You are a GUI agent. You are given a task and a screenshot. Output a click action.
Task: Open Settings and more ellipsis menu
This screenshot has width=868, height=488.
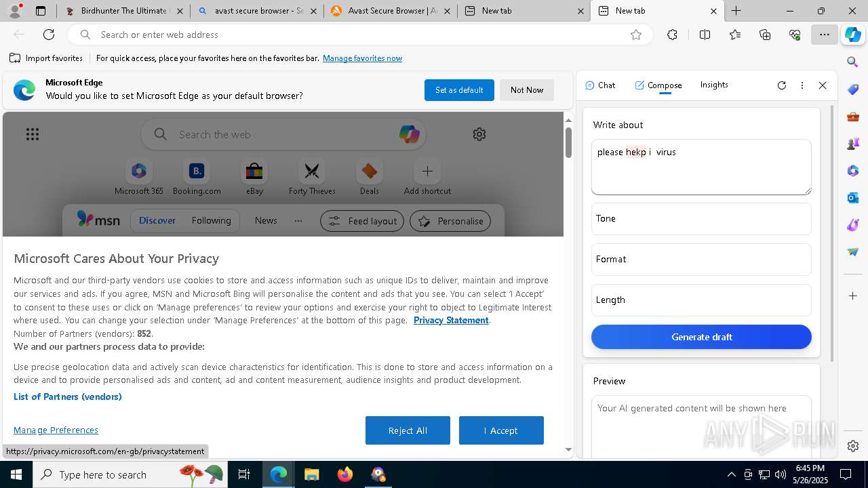pos(825,35)
